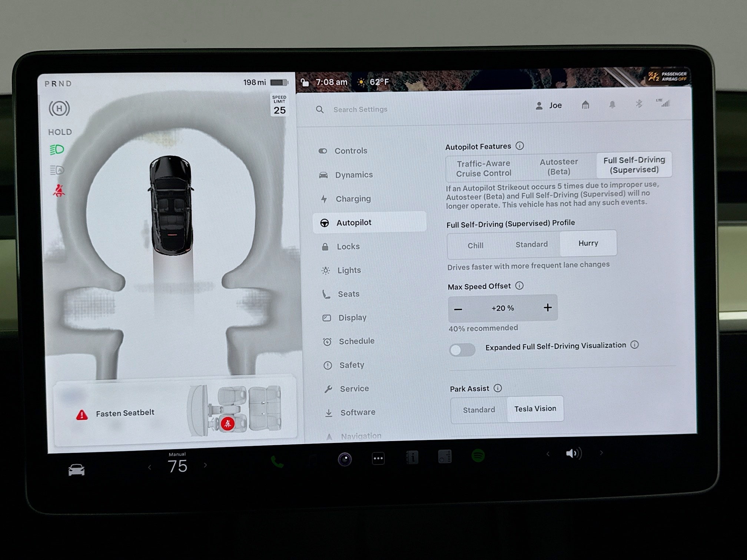Open the Display settings section
Image resolution: width=747 pixels, height=560 pixels.
345,318
